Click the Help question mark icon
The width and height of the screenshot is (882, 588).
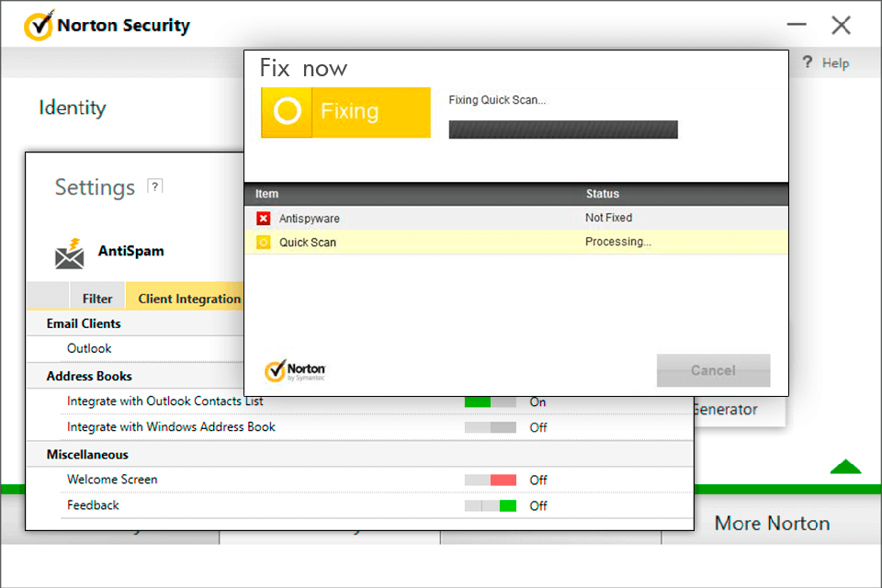pyautogui.click(x=808, y=62)
